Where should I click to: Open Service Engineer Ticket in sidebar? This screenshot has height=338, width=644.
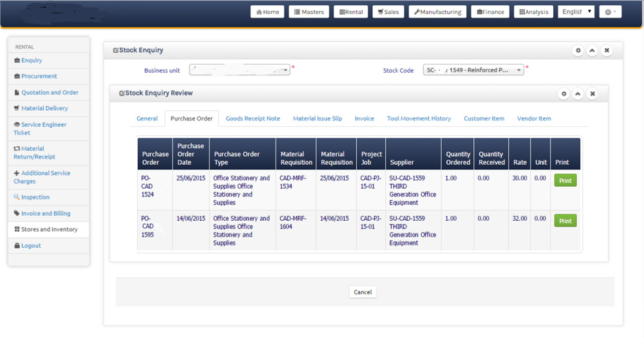tap(43, 128)
